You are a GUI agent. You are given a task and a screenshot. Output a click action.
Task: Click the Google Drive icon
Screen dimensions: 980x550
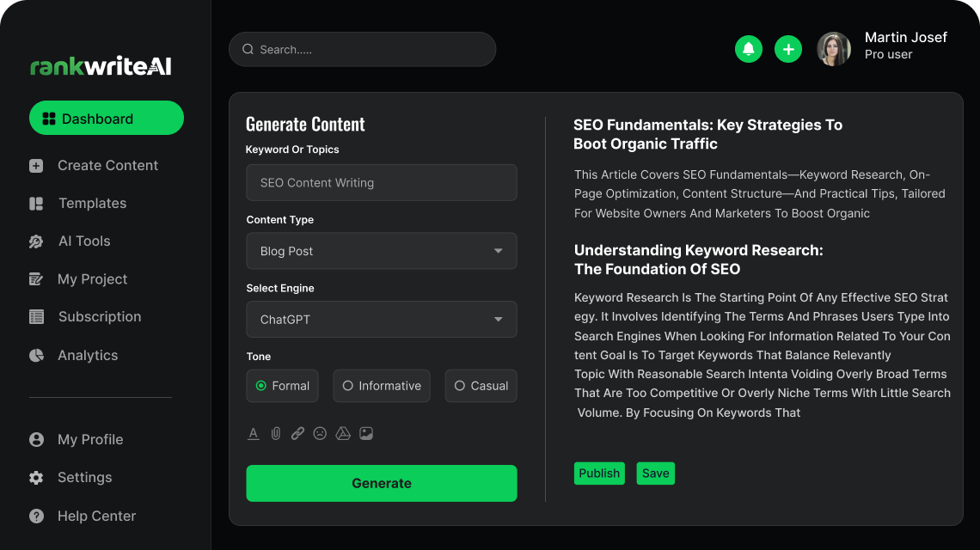(343, 434)
